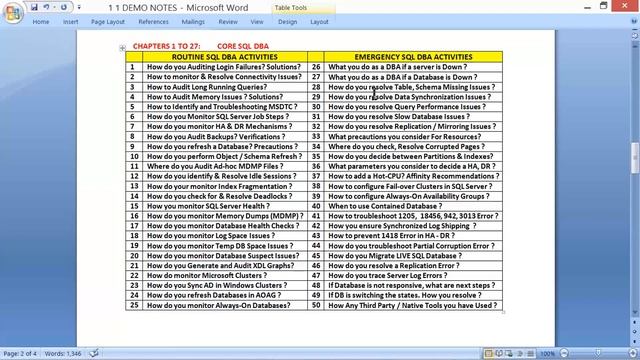
Task: Click the Select Browse Object button
Action: pyautogui.click(x=635, y=331)
